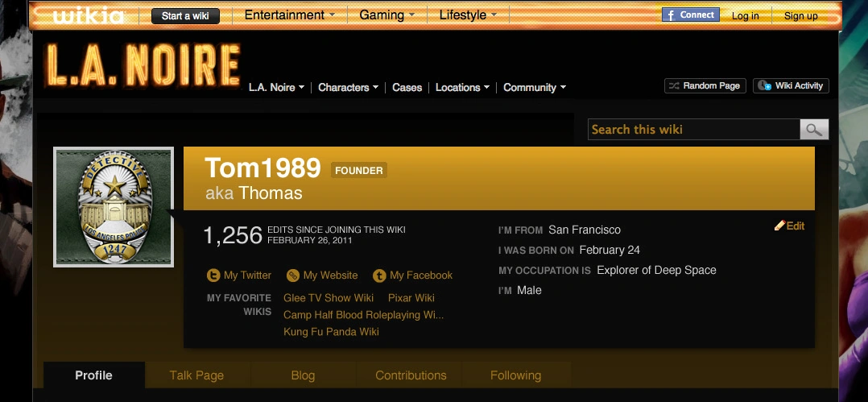Expand the Characters nav menu

pyautogui.click(x=348, y=88)
